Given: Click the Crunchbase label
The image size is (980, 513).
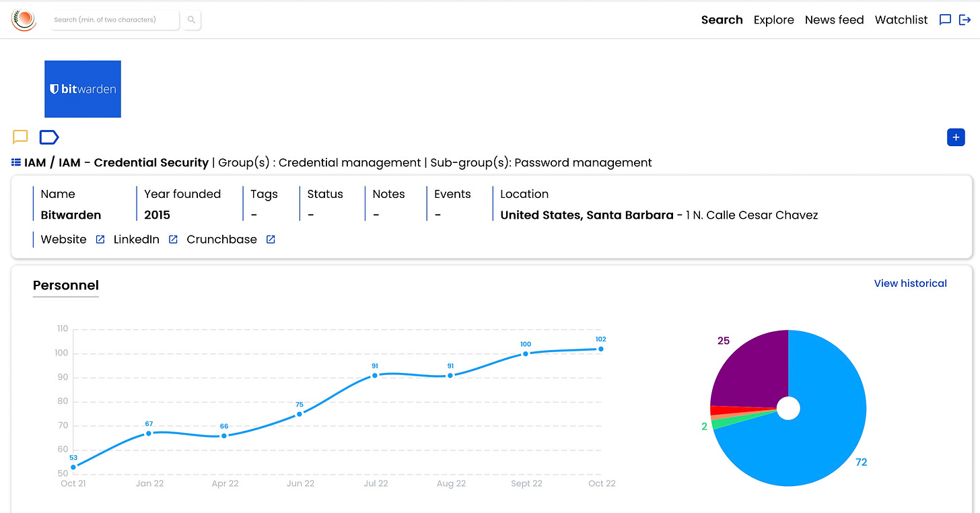Looking at the screenshot, I should [221, 239].
